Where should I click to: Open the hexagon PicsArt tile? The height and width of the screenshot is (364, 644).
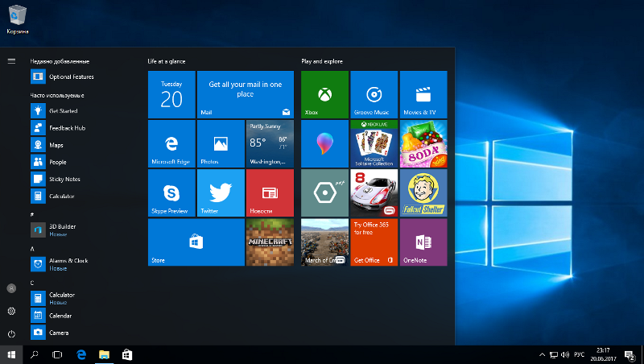(324, 193)
